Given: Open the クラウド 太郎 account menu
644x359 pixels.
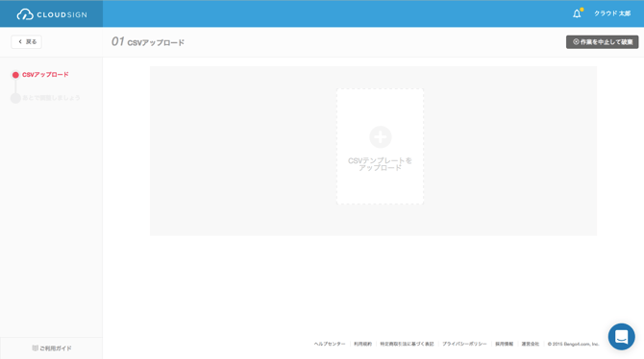Looking at the screenshot, I should pos(612,13).
